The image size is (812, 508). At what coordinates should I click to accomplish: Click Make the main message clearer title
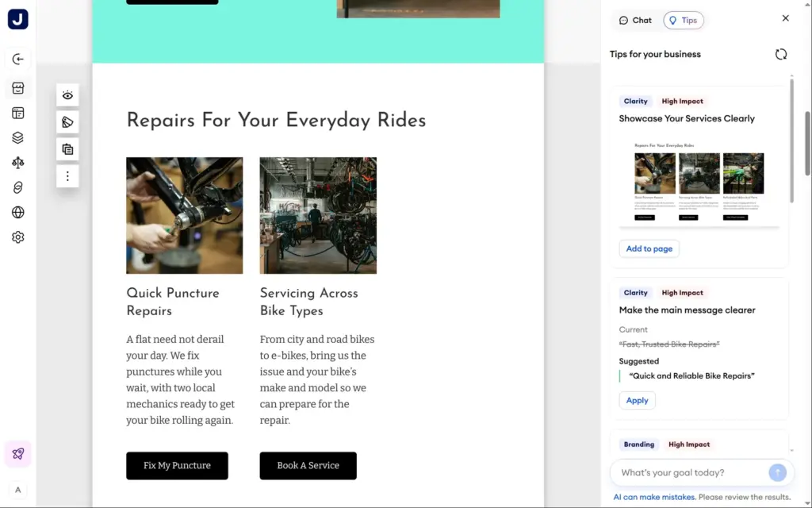[688, 310]
